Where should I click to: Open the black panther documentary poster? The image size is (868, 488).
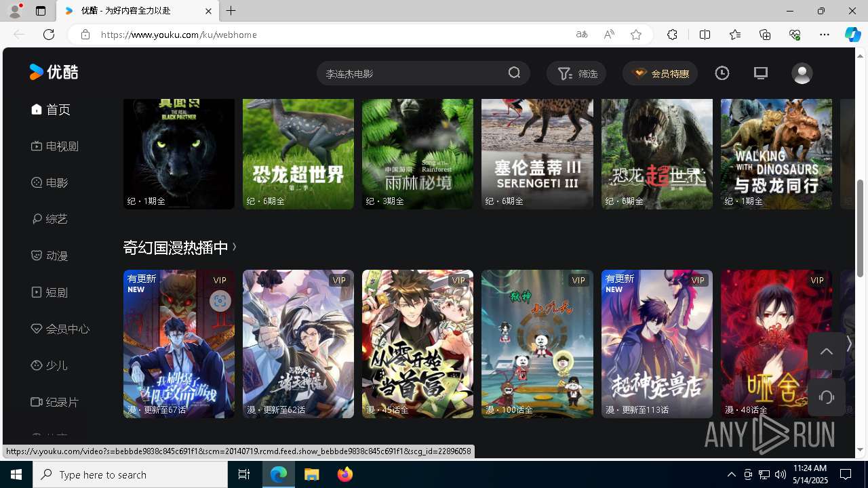(x=179, y=154)
